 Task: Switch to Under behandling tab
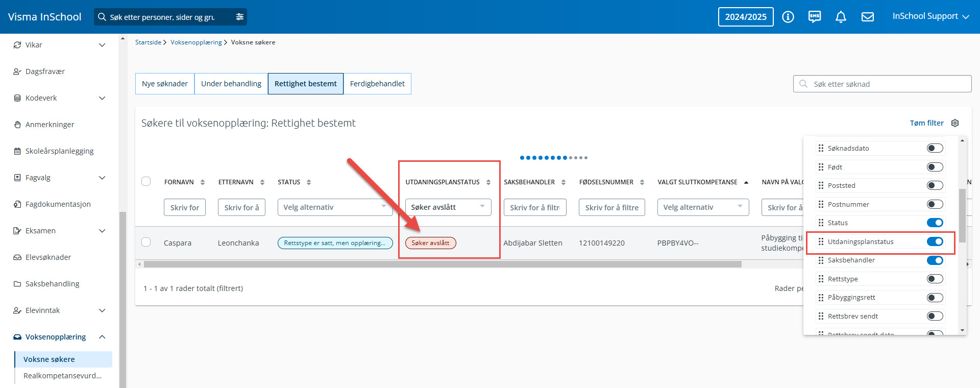tap(231, 84)
